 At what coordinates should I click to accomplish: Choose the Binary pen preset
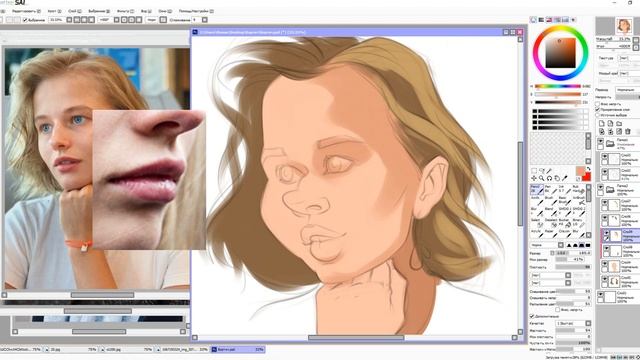578,223
